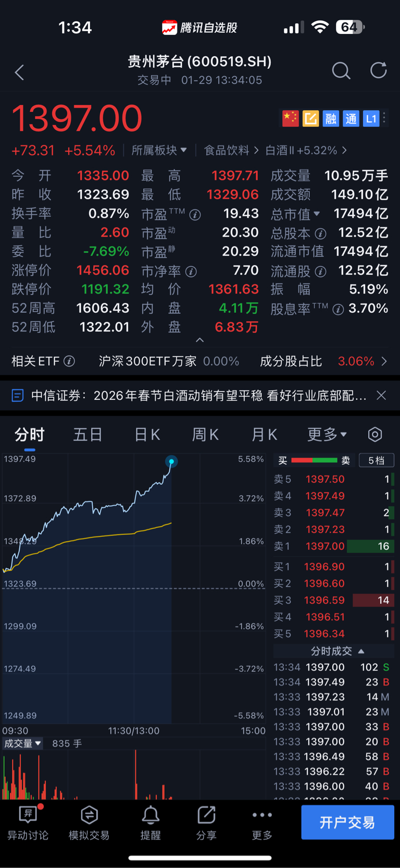This screenshot has width=400, height=868.
Task: Open the 更多 chart period dropdown
Action: tap(327, 434)
